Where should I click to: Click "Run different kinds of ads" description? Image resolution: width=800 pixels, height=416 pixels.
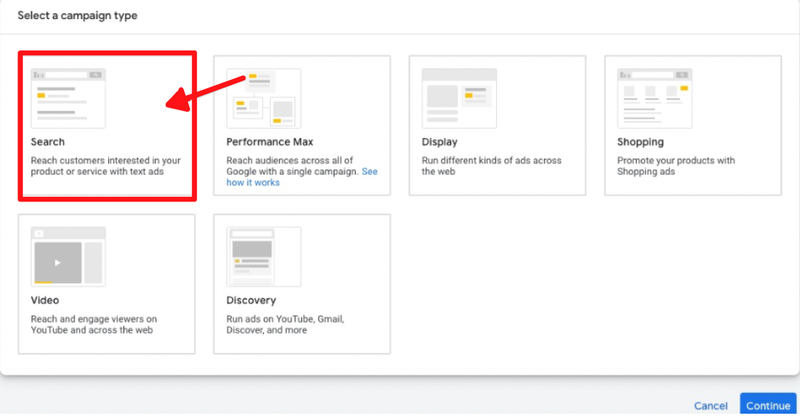(491, 166)
